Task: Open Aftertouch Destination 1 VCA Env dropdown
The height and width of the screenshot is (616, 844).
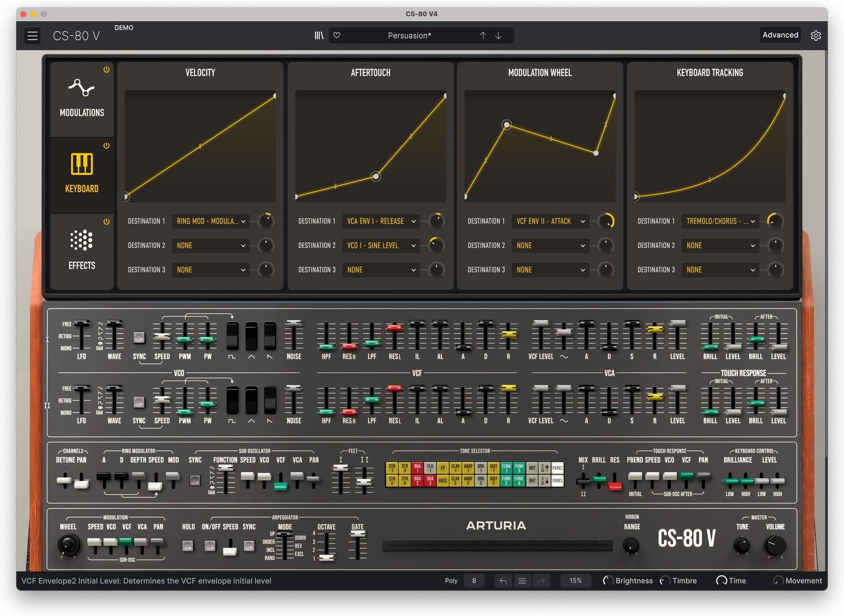Action: (381, 221)
